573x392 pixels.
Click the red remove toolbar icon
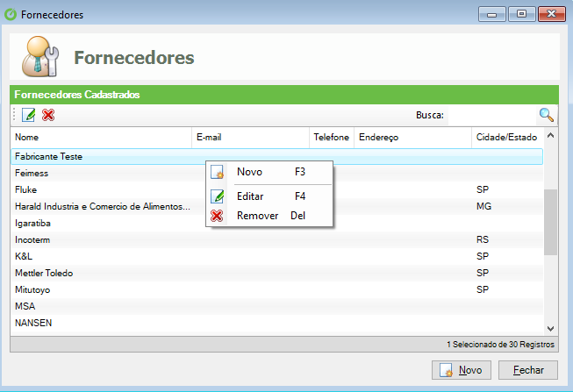coord(48,115)
